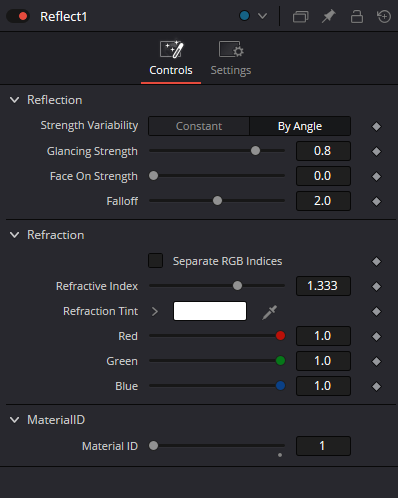Image resolution: width=398 pixels, height=498 pixels.
Task: Click the reset node settings icon
Action: [x=384, y=16]
